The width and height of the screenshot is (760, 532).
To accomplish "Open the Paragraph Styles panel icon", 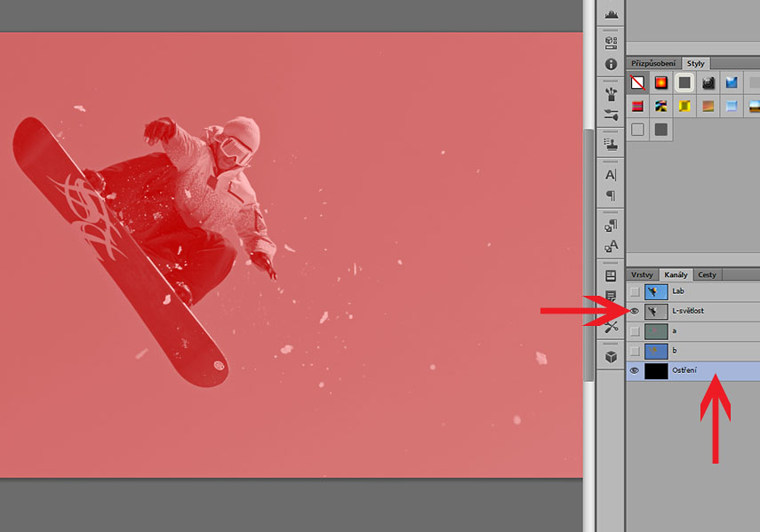I will point(611,226).
